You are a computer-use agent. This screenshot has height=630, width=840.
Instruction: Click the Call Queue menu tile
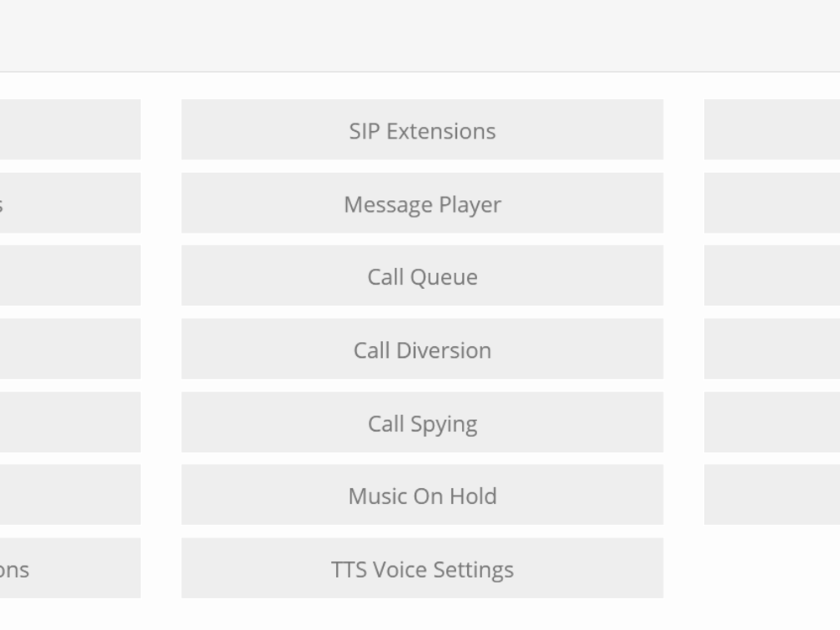click(422, 276)
